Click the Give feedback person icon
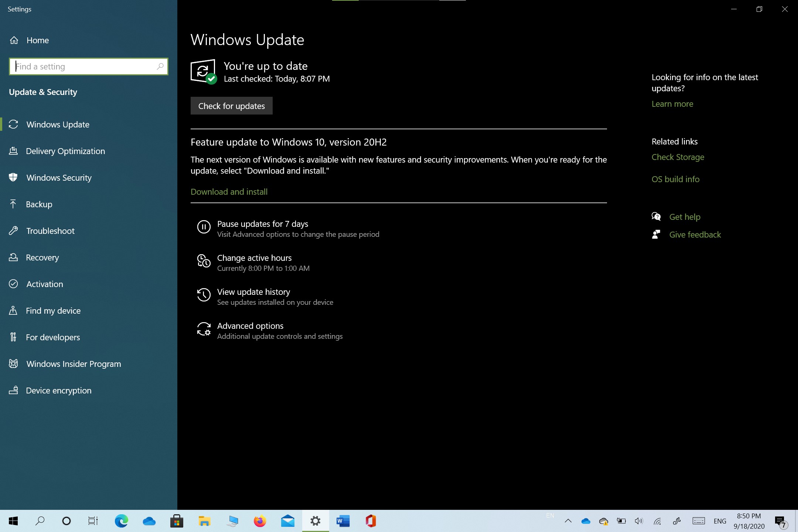The width and height of the screenshot is (798, 532). (x=656, y=234)
